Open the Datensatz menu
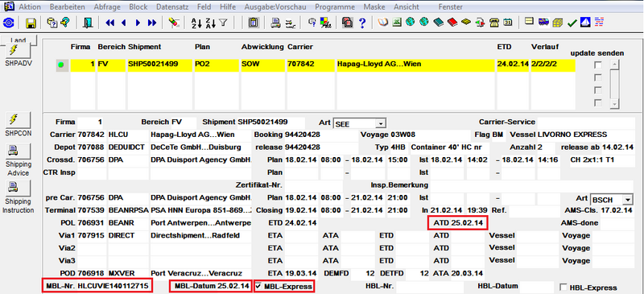 172,7
